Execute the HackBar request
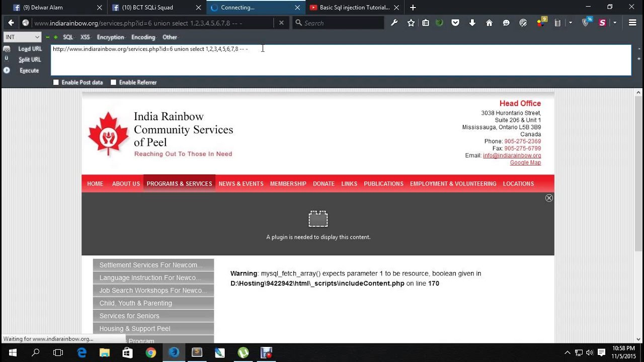The width and height of the screenshot is (644, 362). click(x=29, y=70)
